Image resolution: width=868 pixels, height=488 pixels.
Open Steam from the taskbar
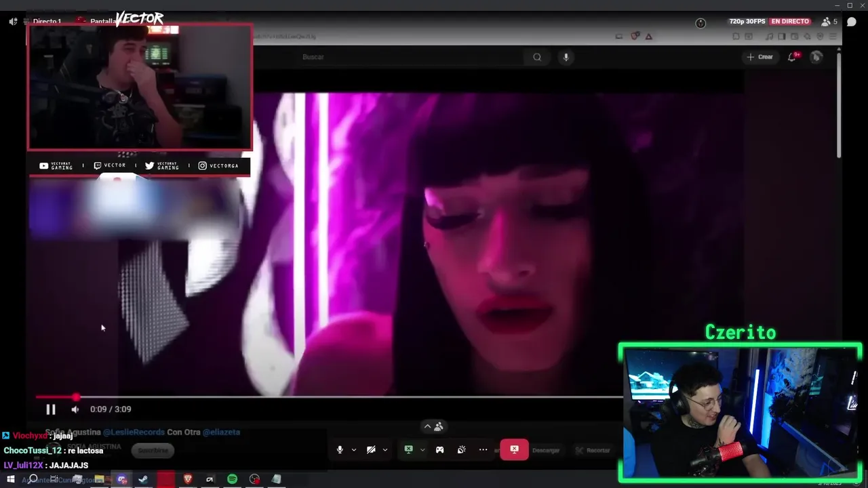click(x=143, y=479)
